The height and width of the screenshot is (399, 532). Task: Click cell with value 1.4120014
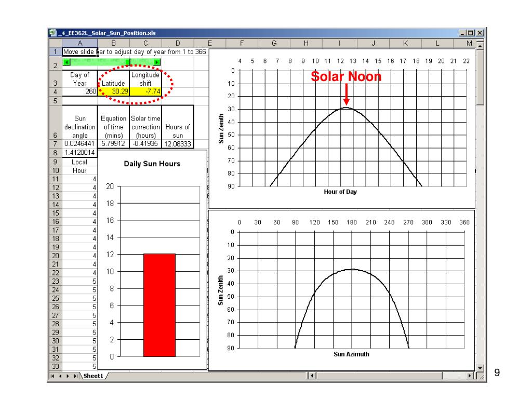[x=79, y=153]
